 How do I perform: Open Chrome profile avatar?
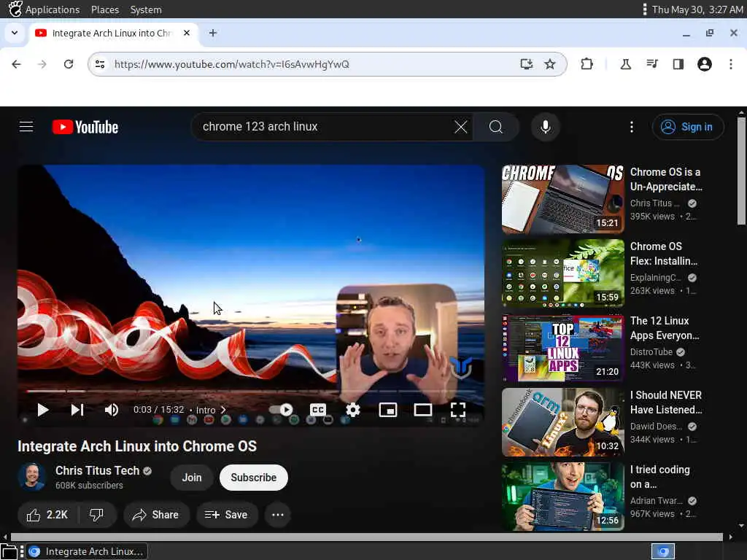[x=705, y=64]
